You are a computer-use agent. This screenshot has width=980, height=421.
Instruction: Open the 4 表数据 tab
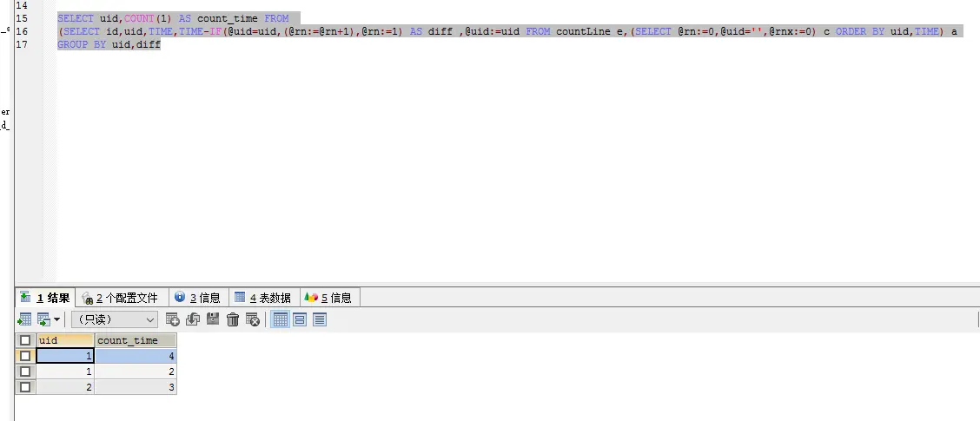[264, 298]
